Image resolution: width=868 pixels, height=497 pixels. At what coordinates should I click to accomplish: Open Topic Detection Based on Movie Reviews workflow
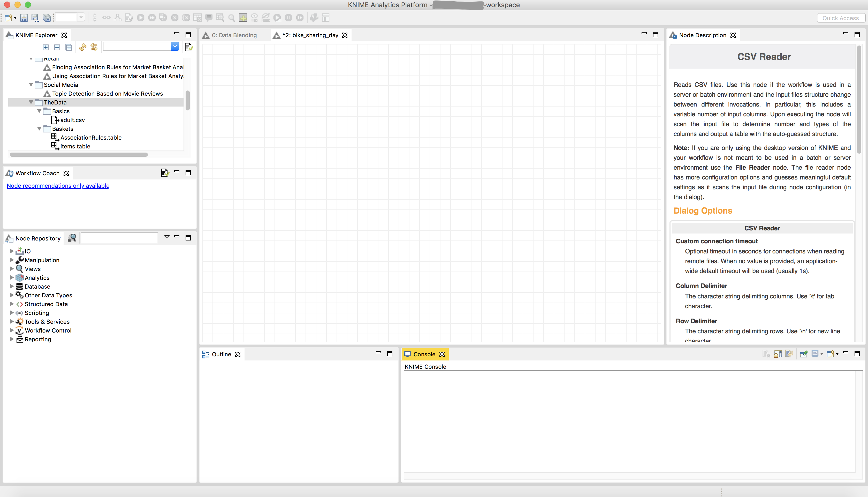(x=108, y=94)
